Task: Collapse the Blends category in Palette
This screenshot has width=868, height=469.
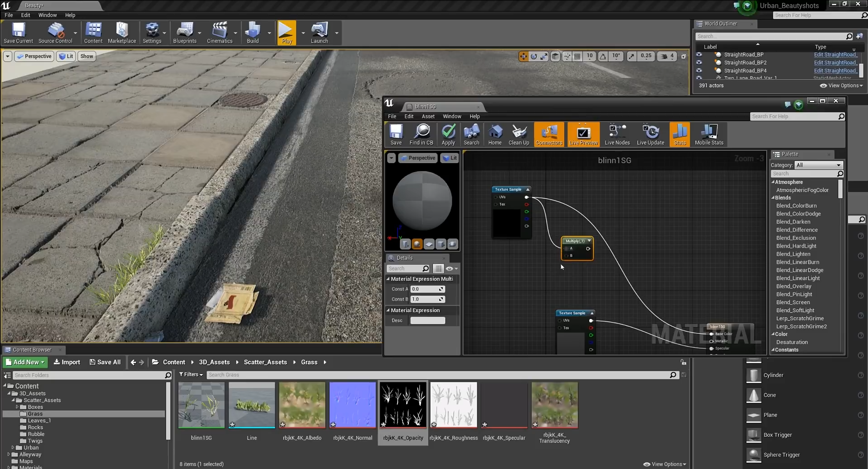Action: (773, 198)
